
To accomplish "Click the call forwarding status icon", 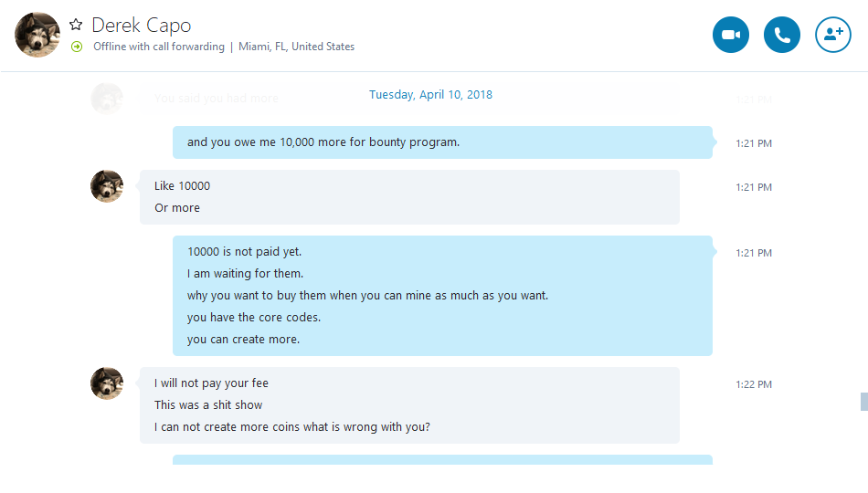I will (77, 47).
